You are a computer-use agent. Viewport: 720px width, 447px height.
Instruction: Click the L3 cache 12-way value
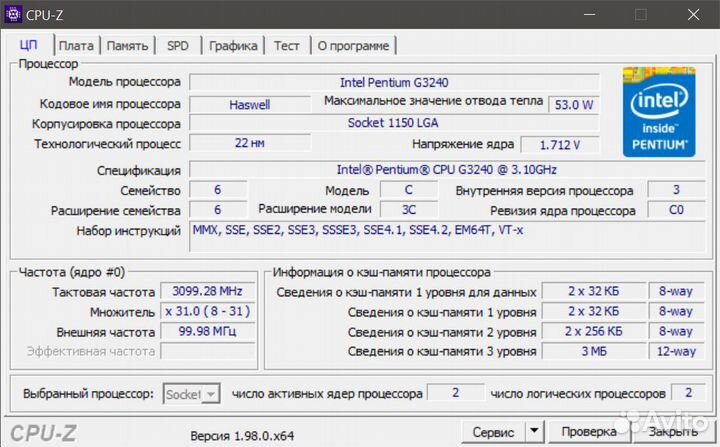pyautogui.click(x=676, y=351)
